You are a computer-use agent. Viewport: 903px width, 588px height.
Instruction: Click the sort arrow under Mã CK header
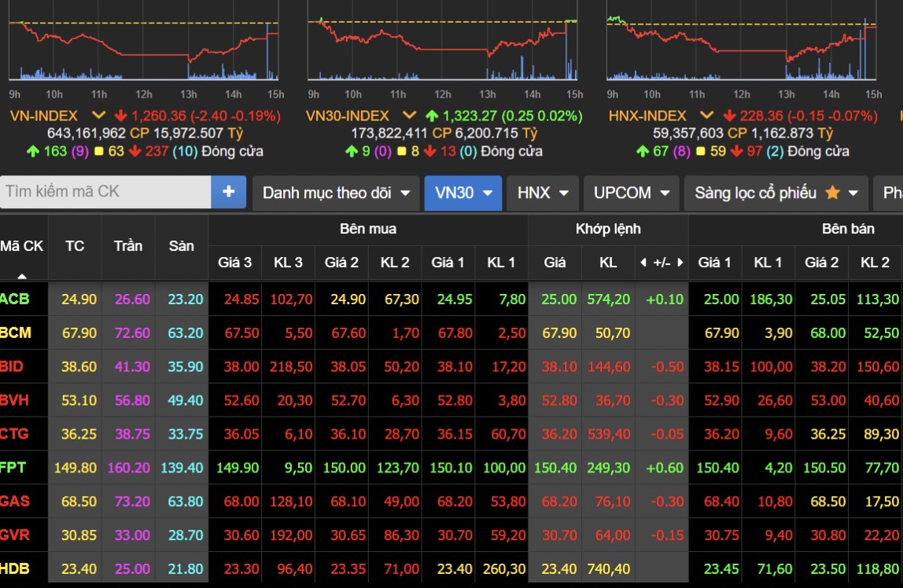click(22, 276)
